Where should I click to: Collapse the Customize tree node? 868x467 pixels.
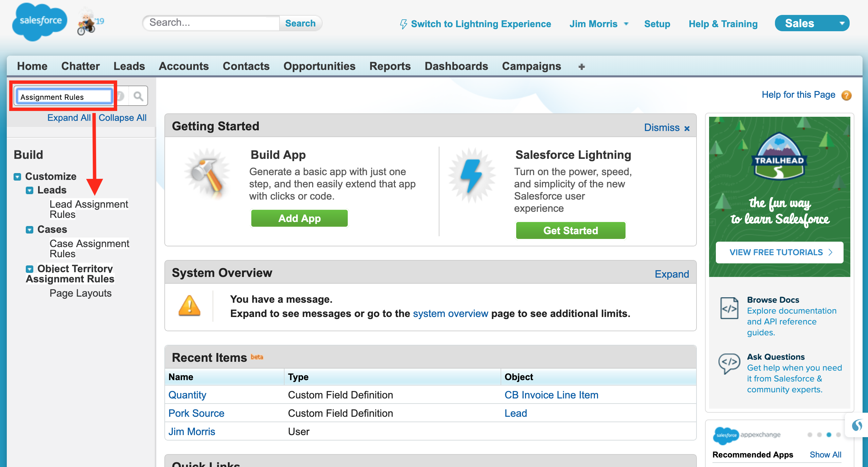point(17,177)
